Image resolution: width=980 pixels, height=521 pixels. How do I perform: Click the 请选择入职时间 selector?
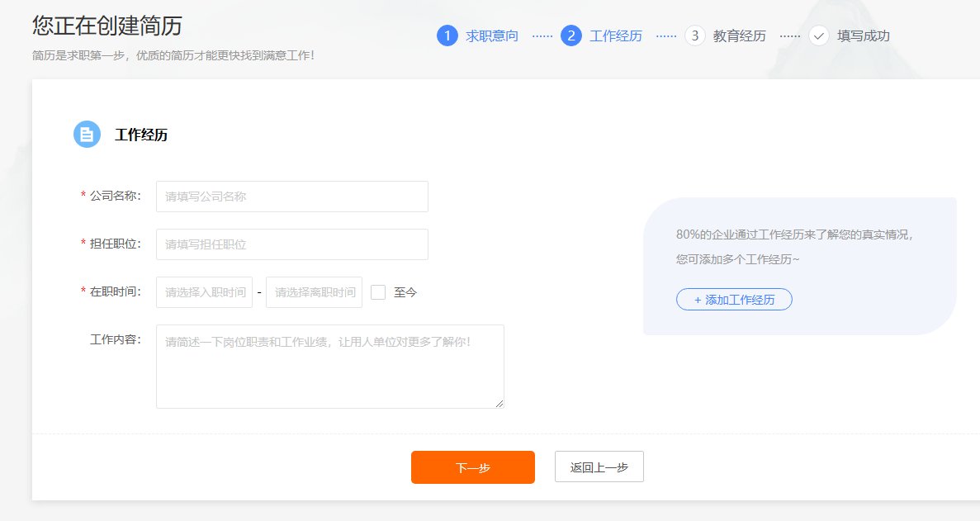[204, 292]
